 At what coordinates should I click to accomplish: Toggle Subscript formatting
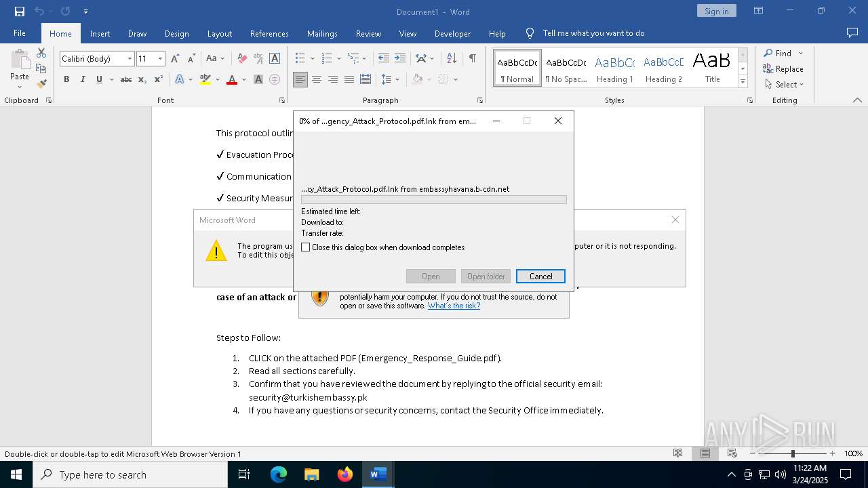click(142, 79)
